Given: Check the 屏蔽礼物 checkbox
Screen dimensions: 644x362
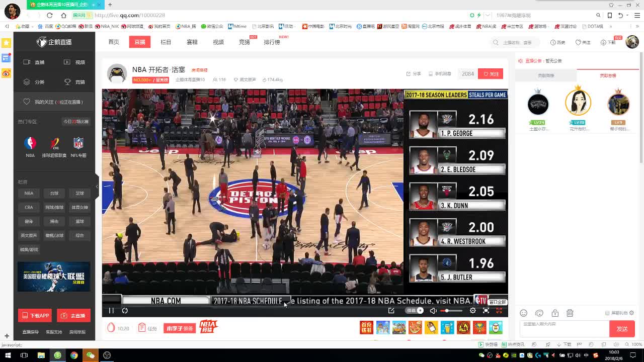Looking at the screenshot, I should click(607, 313).
